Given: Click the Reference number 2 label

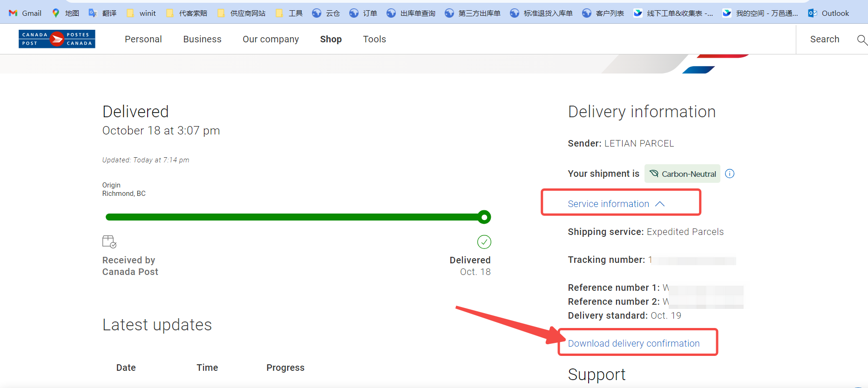Looking at the screenshot, I should 614,301.
